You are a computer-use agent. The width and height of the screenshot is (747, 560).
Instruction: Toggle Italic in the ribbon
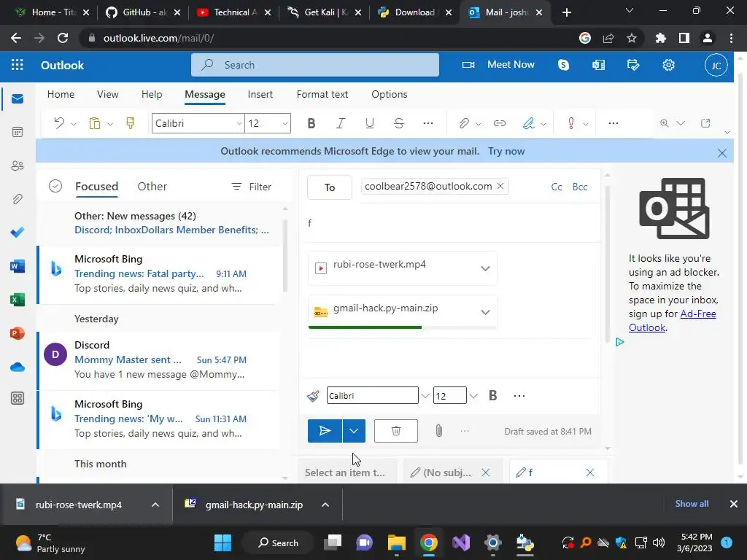340,123
